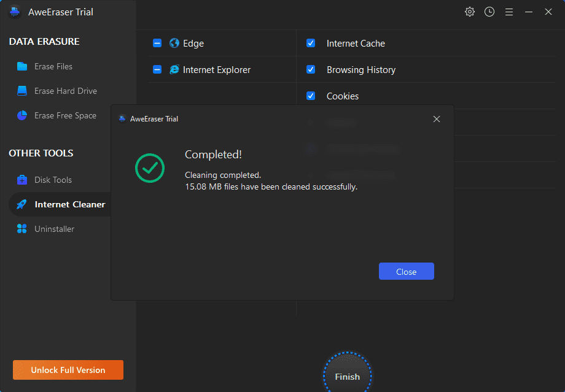Open the history clock icon
The width and height of the screenshot is (565, 392).
pos(489,12)
